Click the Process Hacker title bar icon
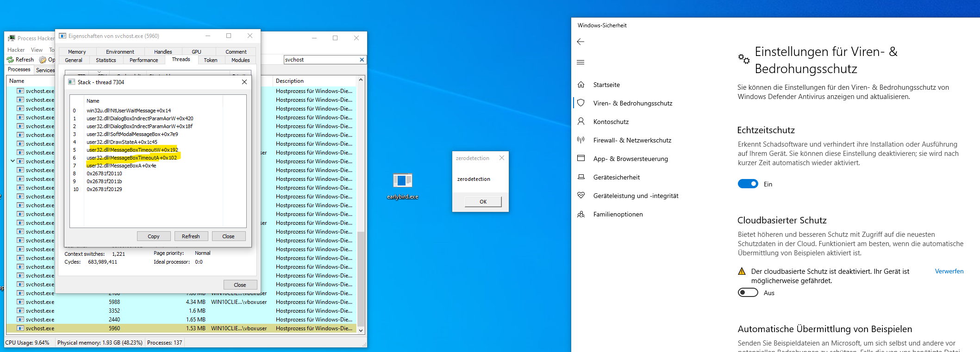This screenshot has width=980, height=352. pos(12,38)
